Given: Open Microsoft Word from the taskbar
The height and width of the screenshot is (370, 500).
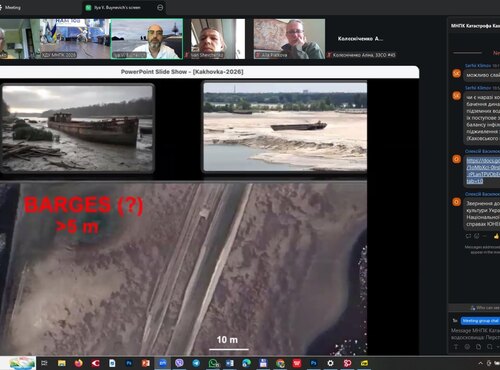Looking at the screenshot, I should pos(230,363).
